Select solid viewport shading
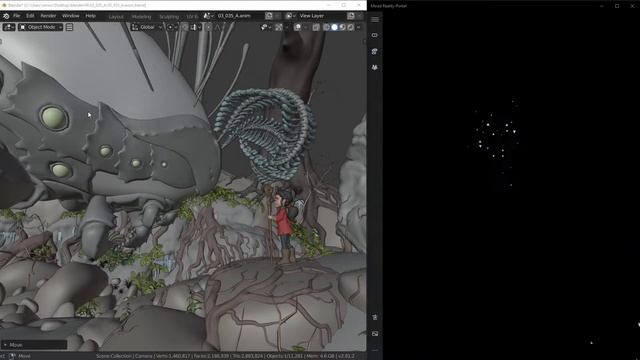This screenshot has height=360, width=640. 334,27
